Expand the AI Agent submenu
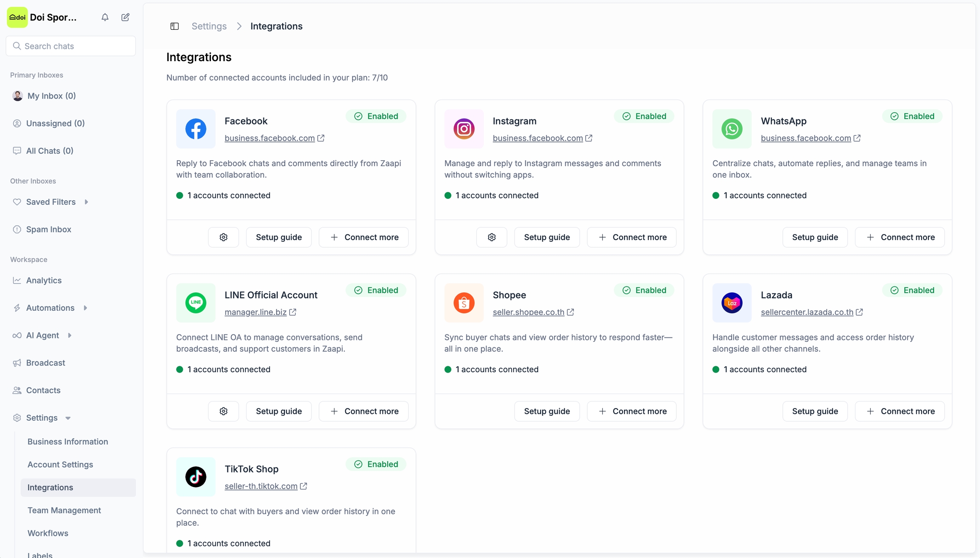Image resolution: width=980 pixels, height=558 pixels. coord(70,335)
